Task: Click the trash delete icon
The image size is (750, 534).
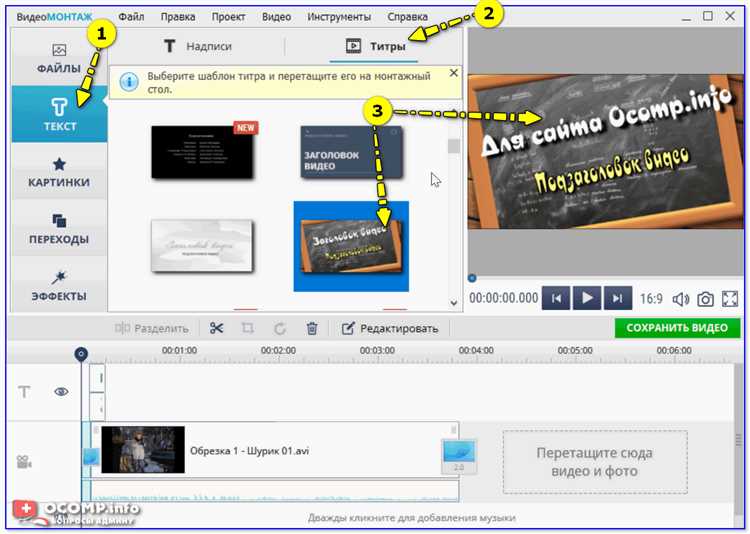Action: coord(312,328)
